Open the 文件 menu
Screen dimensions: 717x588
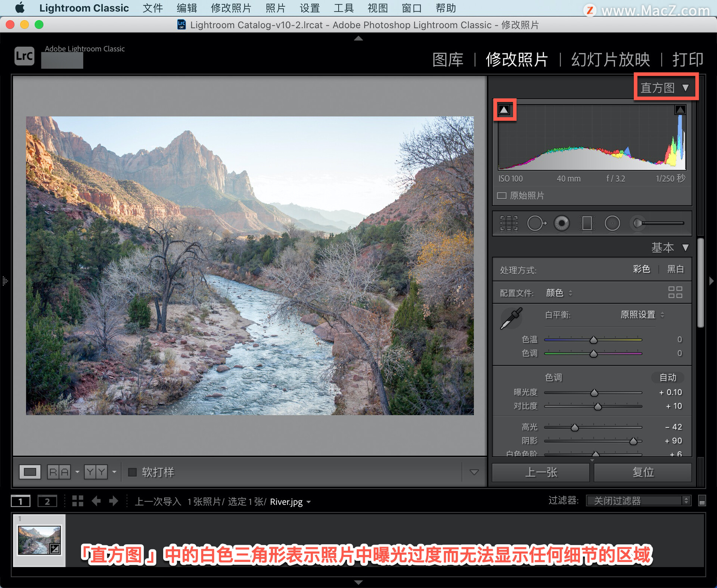[x=153, y=8]
